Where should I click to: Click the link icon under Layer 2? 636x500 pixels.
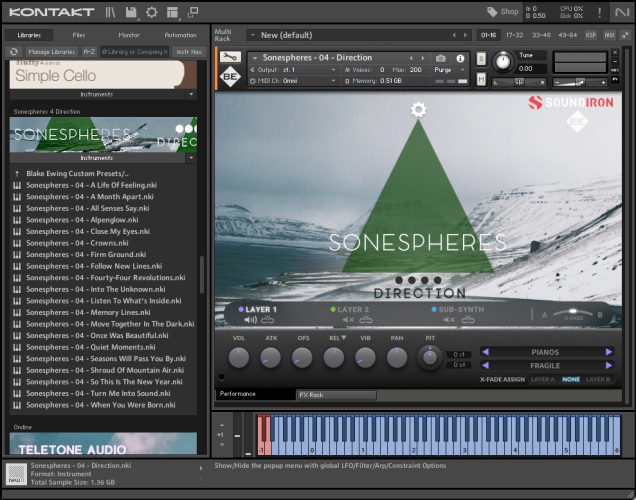[x=366, y=320]
